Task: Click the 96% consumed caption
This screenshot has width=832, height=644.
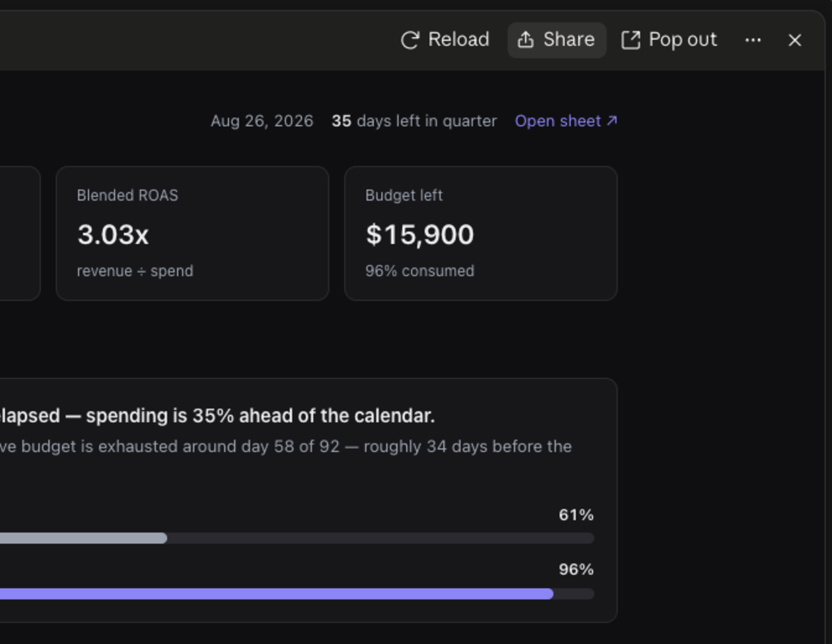Action: tap(420, 271)
